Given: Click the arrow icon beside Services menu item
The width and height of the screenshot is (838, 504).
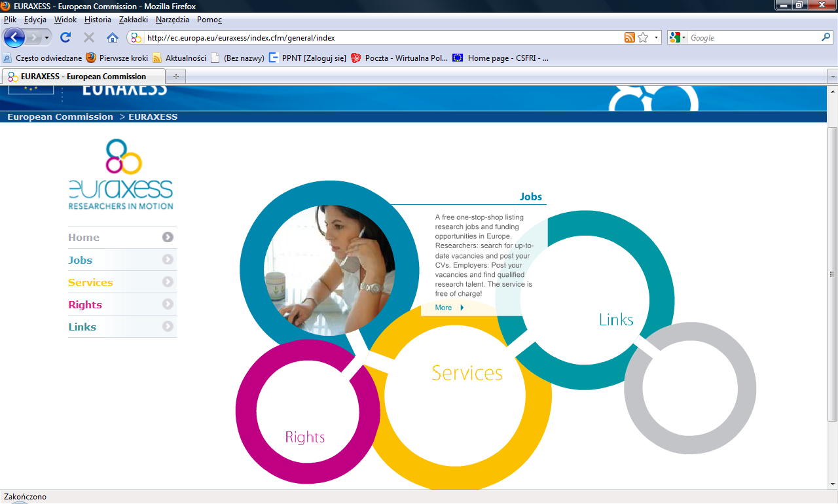Looking at the screenshot, I should [x=168, y=281].
